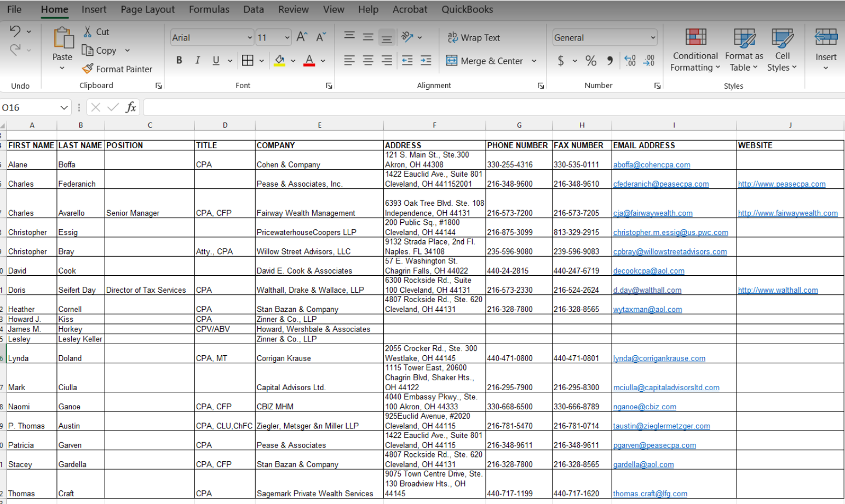Click Decrease Indent icon
The width and height of the screenshot is (845, 504).
407,60
